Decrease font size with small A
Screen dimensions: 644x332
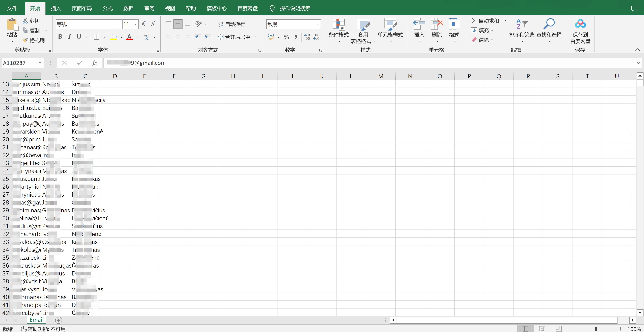153,24
